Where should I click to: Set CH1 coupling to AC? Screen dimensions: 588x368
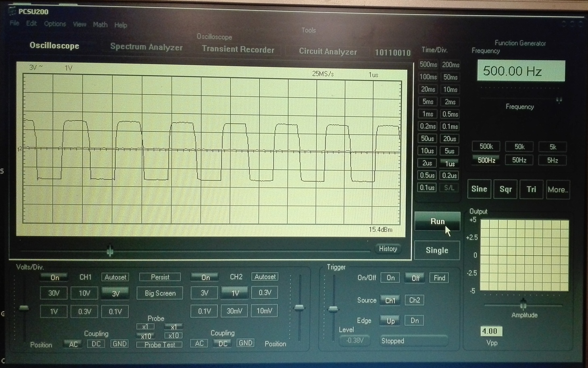[73, 344]
